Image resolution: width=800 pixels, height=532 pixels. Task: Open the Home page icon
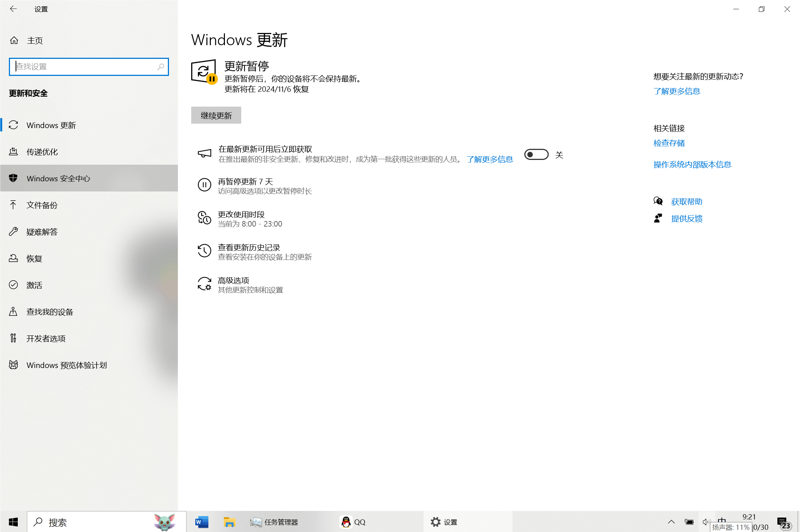pos(14,40)
